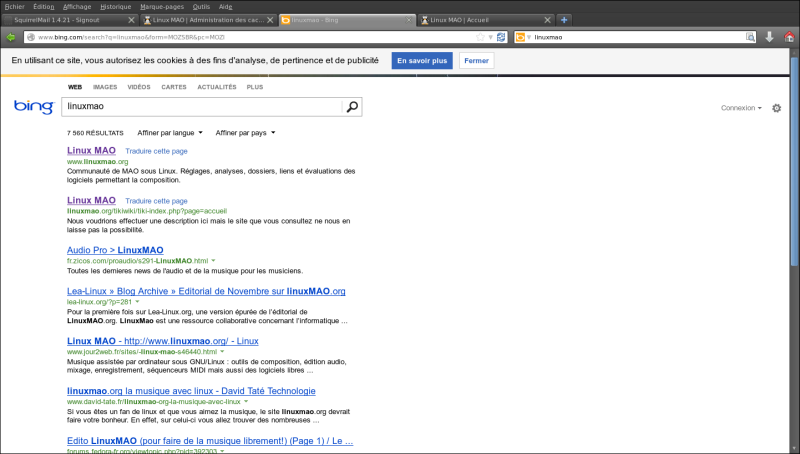The height and width of the screenshot is (454, 800).
Task: Switch to Linux MAO Accueil tab
Action: point(486,20)
